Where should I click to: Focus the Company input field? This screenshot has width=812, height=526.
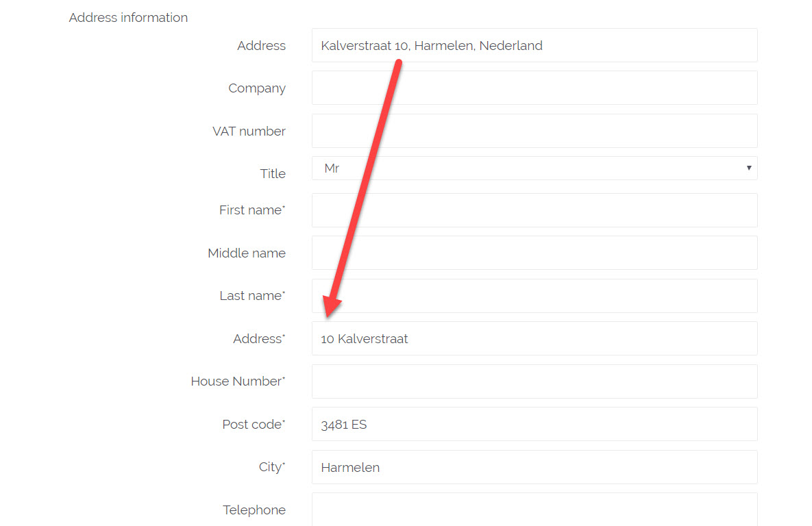click(534, 88)
